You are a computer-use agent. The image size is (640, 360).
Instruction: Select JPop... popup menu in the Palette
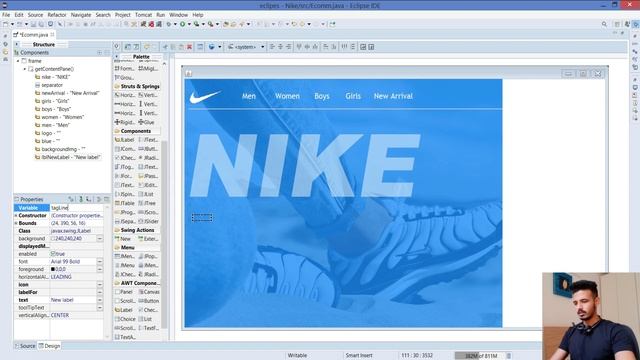pyautogui.click(x=148, y=256)
